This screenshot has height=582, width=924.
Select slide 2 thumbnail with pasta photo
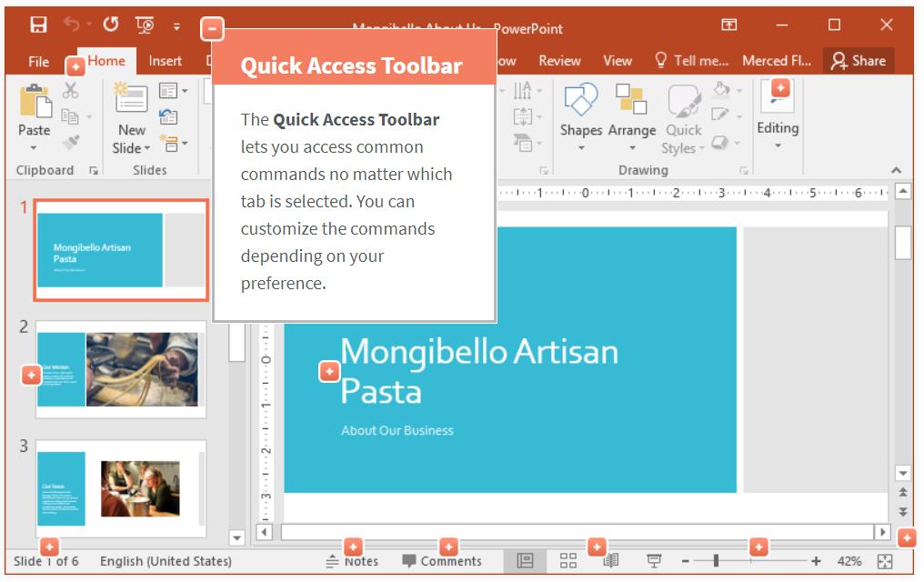(x=121, y=369)
